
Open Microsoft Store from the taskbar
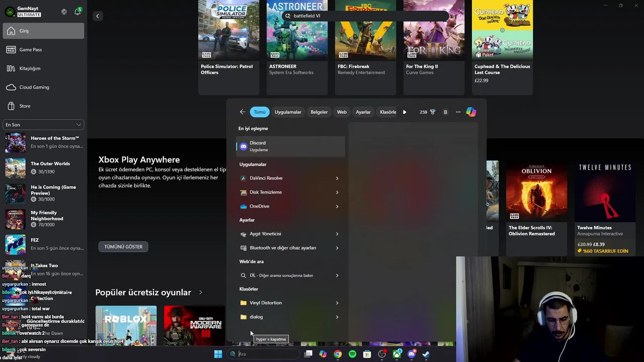tap(367, 354)
